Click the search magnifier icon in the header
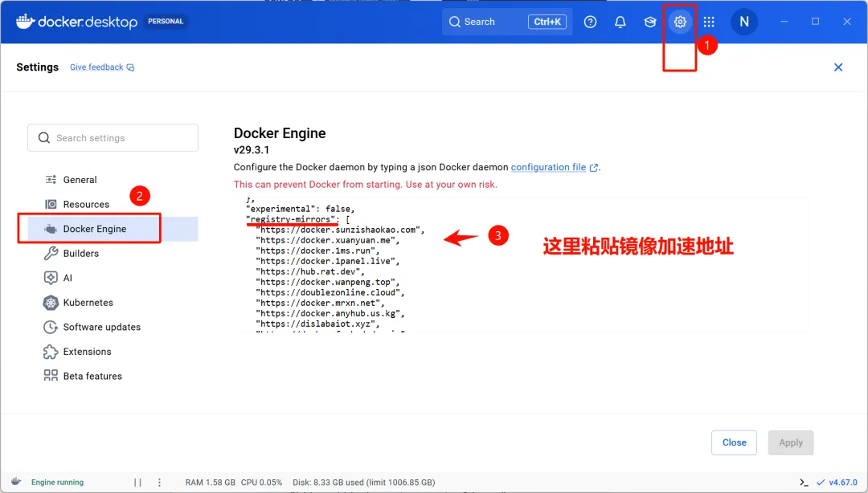This screenshot has width=868, height=493. (454, 22)
